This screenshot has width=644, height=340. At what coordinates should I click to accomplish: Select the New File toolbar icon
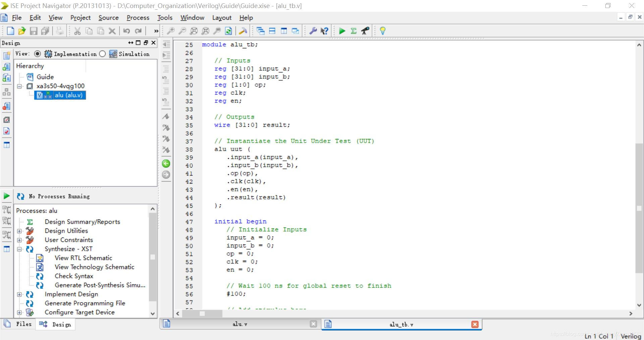[x=10, y=31]
